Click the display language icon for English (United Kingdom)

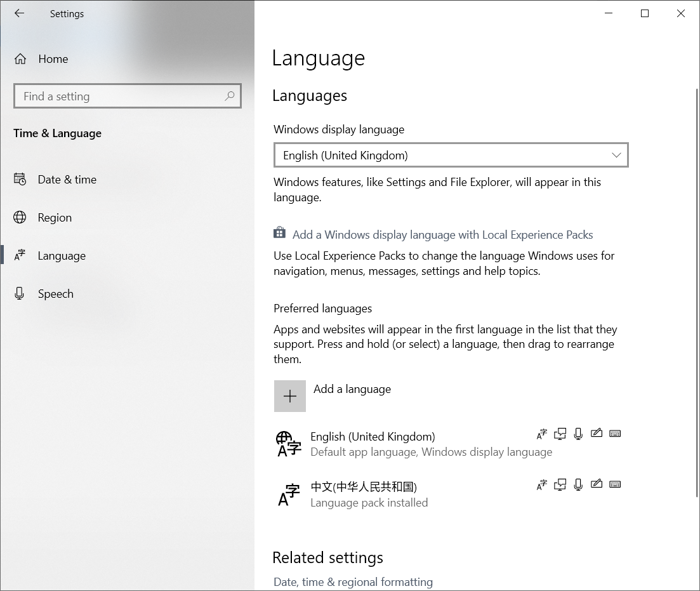542,434
